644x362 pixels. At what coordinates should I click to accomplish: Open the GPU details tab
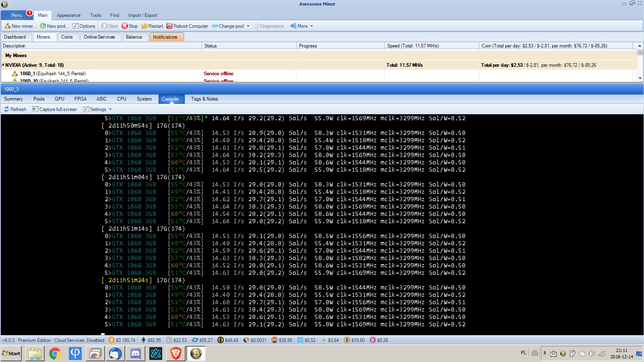pos(60,99)
